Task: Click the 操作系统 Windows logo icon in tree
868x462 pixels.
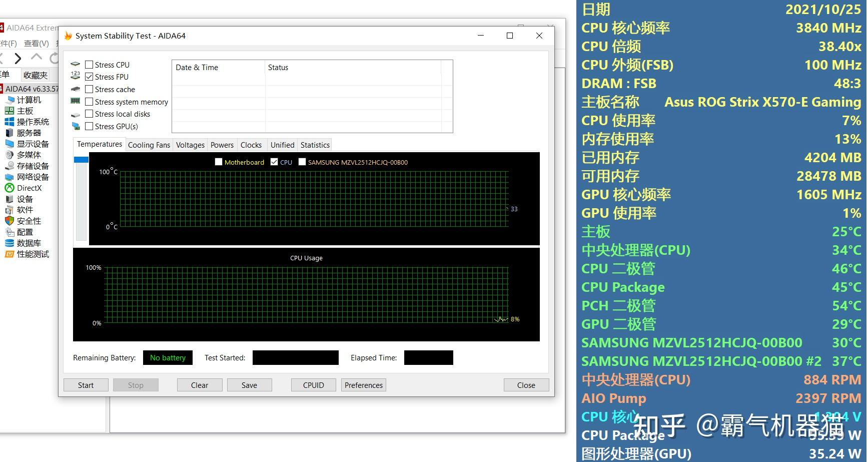Action: [9, 122]
